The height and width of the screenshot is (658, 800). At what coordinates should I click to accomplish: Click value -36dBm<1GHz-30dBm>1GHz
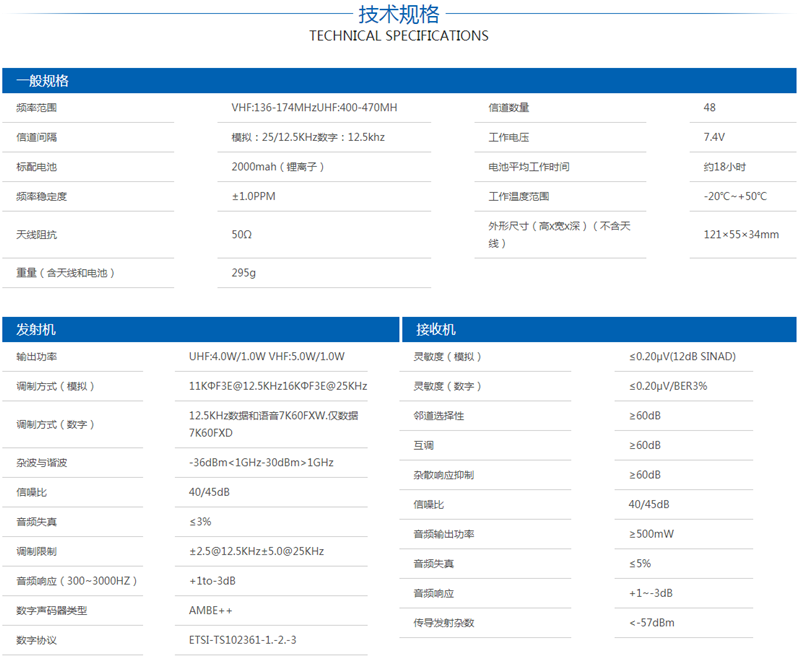(x=261, y=463)
